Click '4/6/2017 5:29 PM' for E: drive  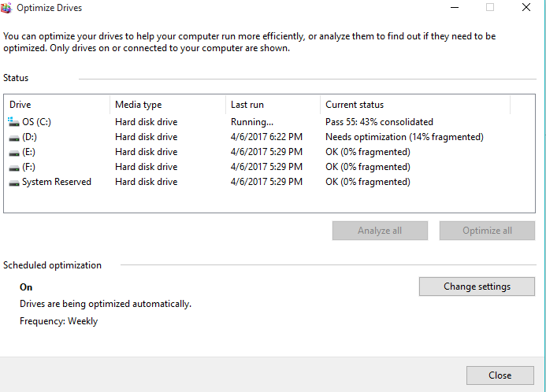pos(266,152)
